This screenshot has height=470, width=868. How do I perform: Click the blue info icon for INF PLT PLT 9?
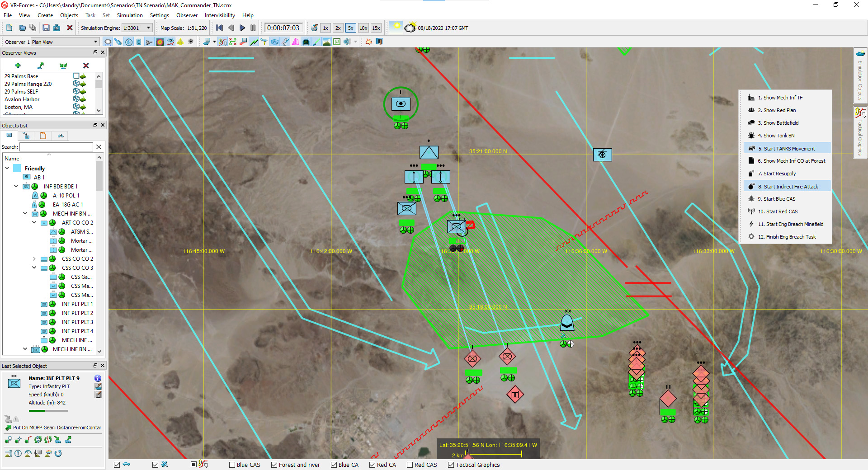(x=98, y=378)
